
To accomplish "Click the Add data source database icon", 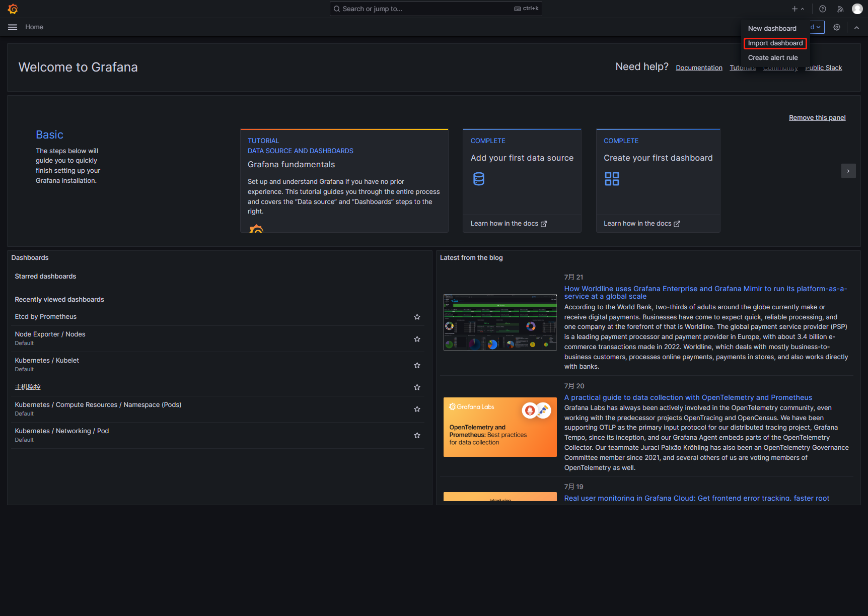I will (x=479, y=179).
